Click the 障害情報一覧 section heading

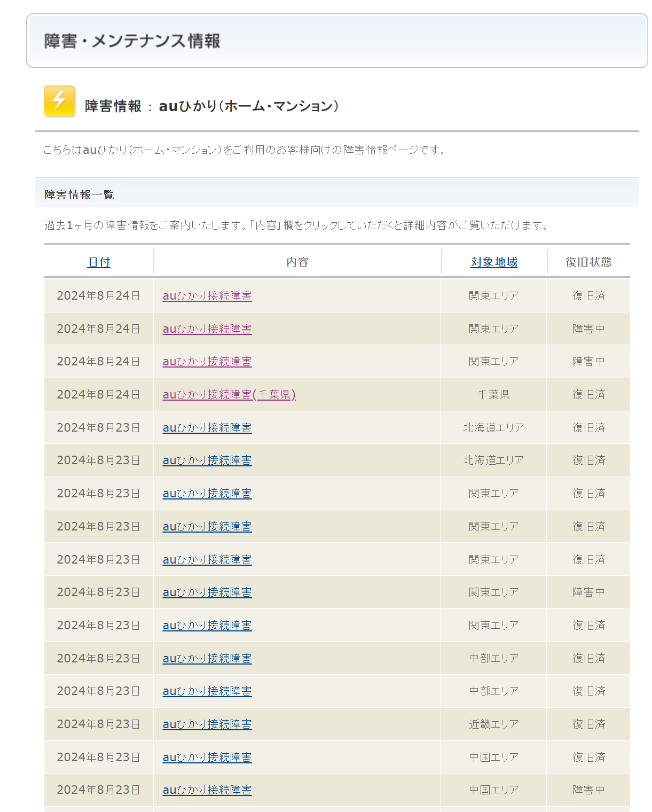[79, 194]
